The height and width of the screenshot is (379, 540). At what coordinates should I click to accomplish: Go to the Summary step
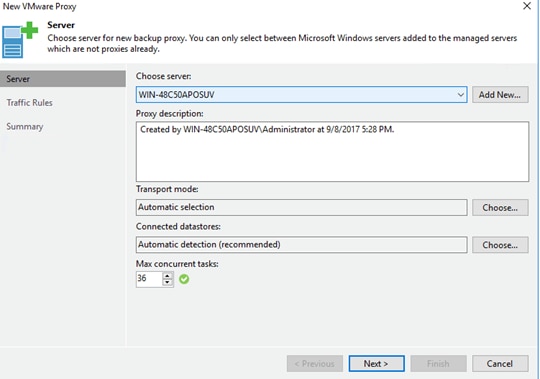pos(25,127)
